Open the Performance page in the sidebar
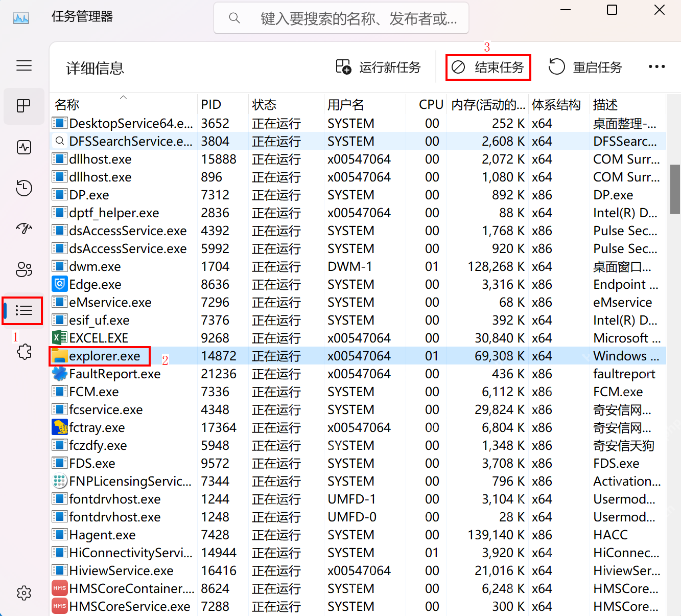681x616 pixels. [x=24, y=147]
